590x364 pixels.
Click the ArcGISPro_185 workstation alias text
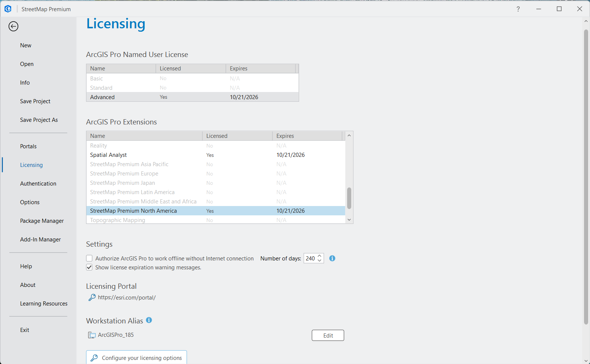click(x=116, y=335)
